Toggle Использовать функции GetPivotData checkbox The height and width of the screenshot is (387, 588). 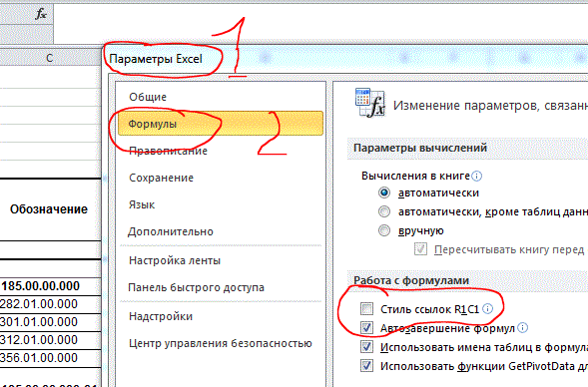[x=366, y=366]
